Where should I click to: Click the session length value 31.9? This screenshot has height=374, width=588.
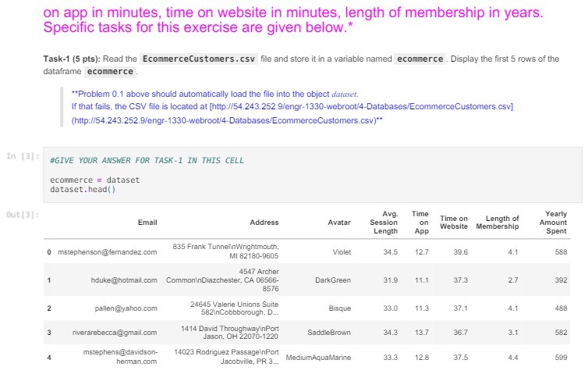pos(391,280)
